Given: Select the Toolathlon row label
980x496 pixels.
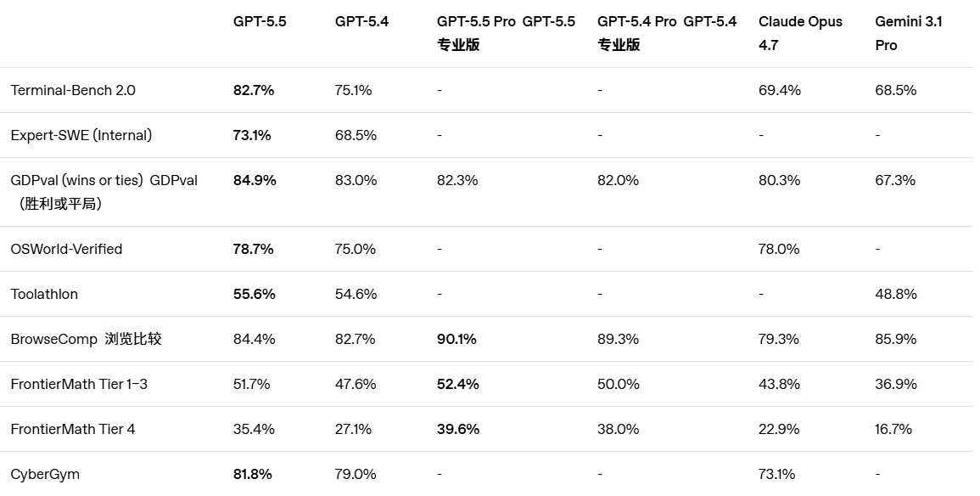Looking at the screenshot, I should point(44,294).
